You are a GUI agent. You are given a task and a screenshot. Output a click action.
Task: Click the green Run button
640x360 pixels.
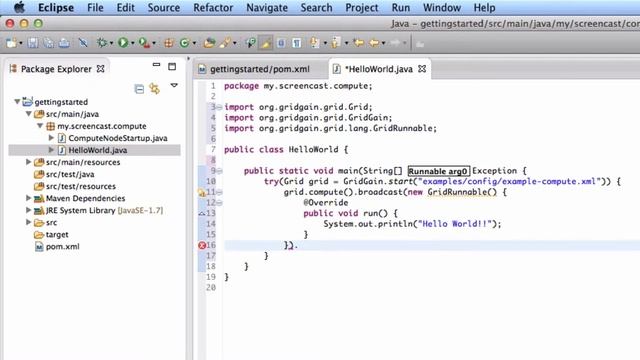coord(123,43)
